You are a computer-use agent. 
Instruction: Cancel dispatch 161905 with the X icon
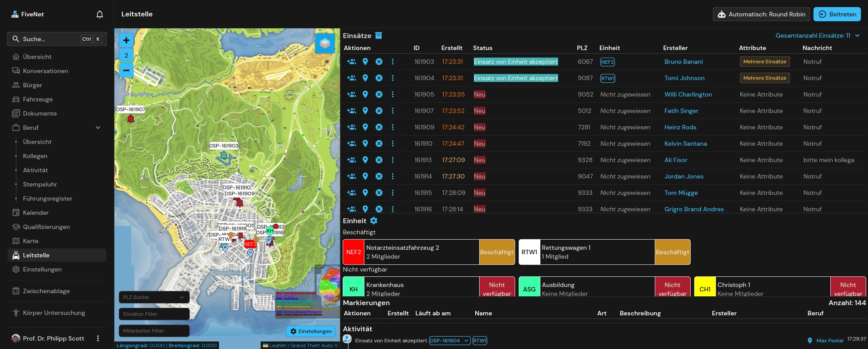click(379, 94)
